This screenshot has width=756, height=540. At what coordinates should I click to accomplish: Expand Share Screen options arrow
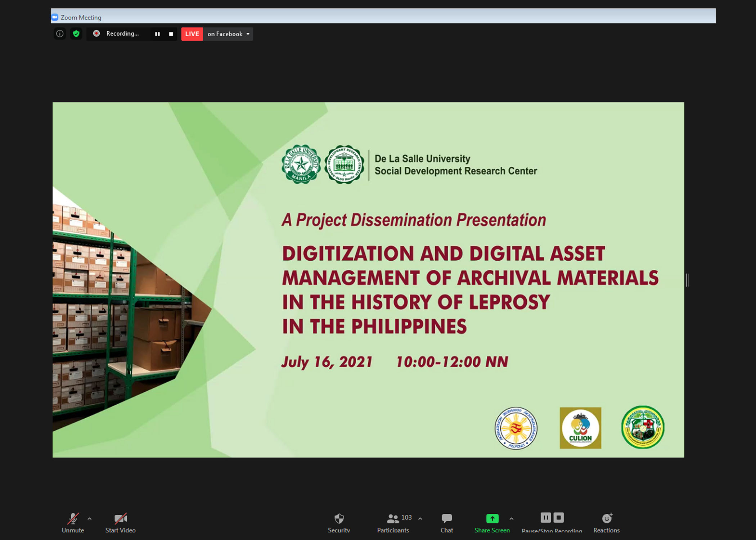pyautogui.click(x=512, y=519)
